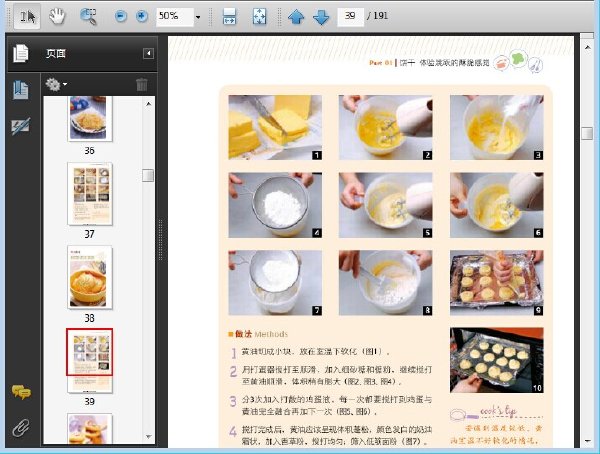
Task: Click the page number field showing 39
Action: coord(351,16)
